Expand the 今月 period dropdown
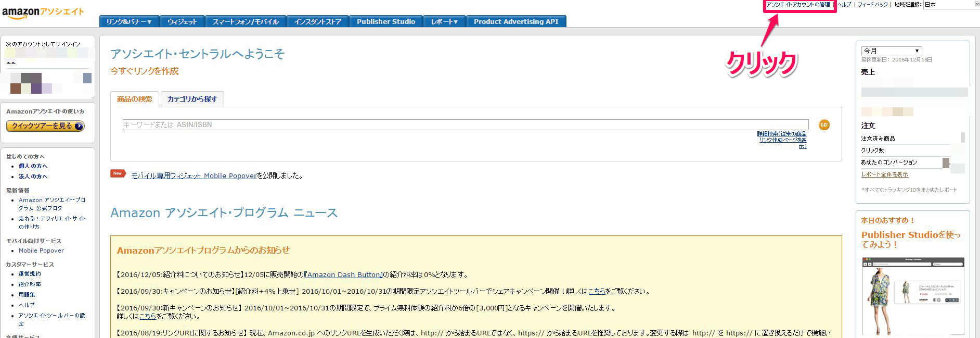Screen dimensions: 980x338 [892, 51]
